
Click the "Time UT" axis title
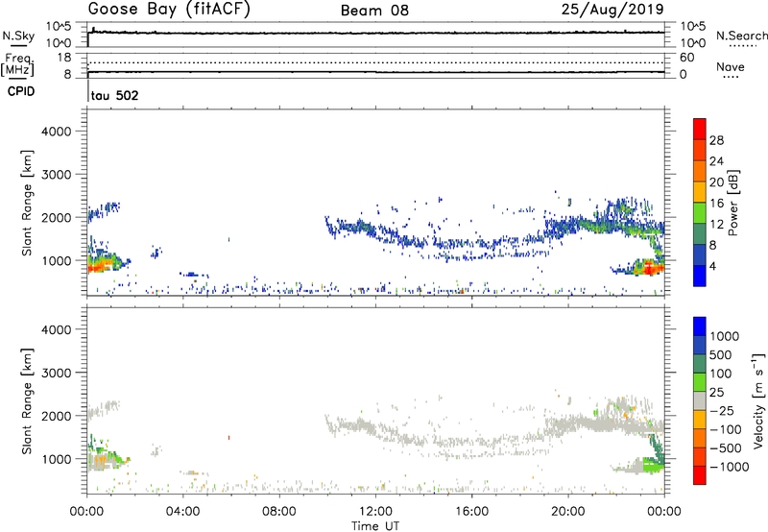tap(375, 526)
